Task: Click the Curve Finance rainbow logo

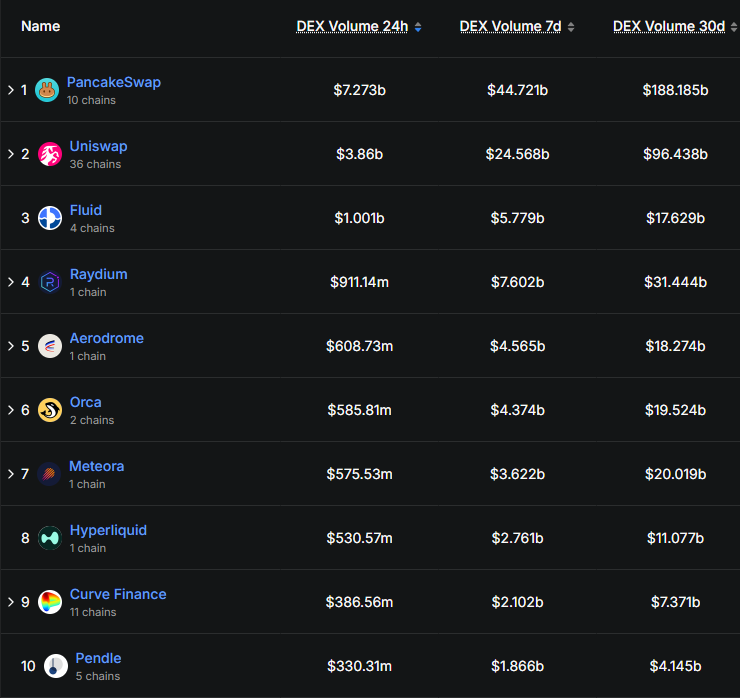Action: pos(50,602)
